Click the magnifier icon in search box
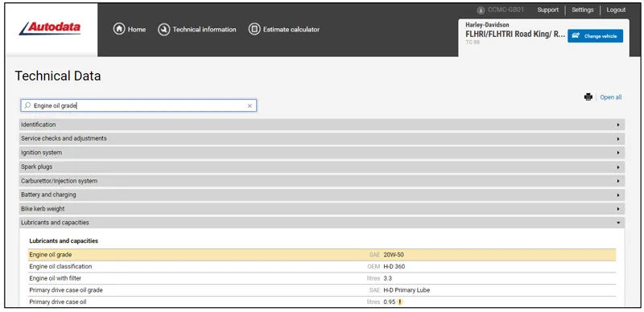Viewport: 644px width, 312px height. point(27,105)
